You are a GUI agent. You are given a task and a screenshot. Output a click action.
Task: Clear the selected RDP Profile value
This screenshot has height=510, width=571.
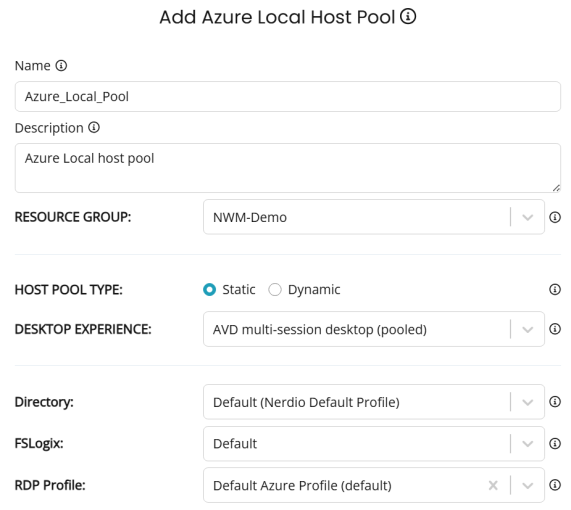[x=493, y=486]
